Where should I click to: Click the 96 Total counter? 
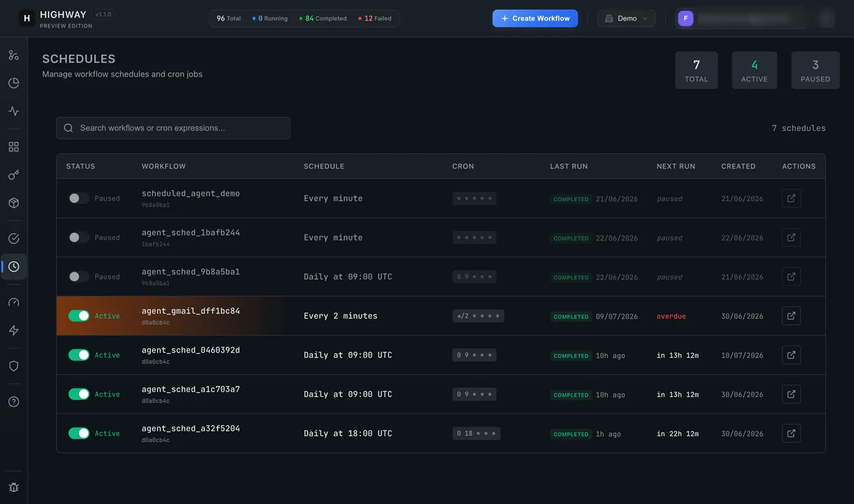pos(229,18)
